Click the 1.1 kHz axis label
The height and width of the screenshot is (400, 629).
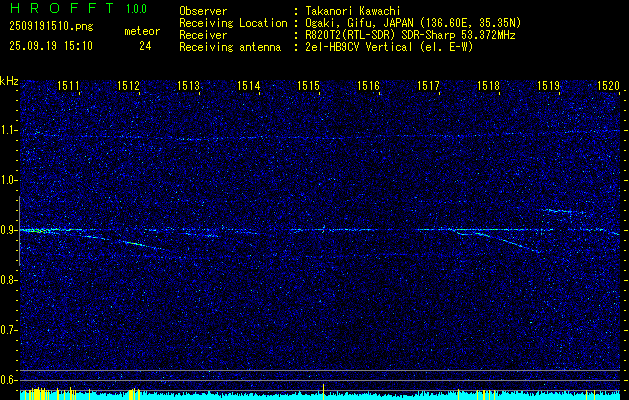[x=9, y=130]
